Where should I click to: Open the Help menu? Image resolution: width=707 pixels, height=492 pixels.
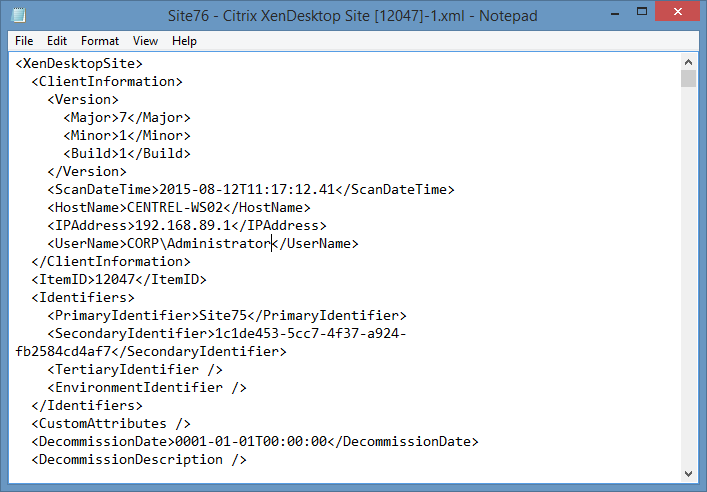(x=184, y=41)
